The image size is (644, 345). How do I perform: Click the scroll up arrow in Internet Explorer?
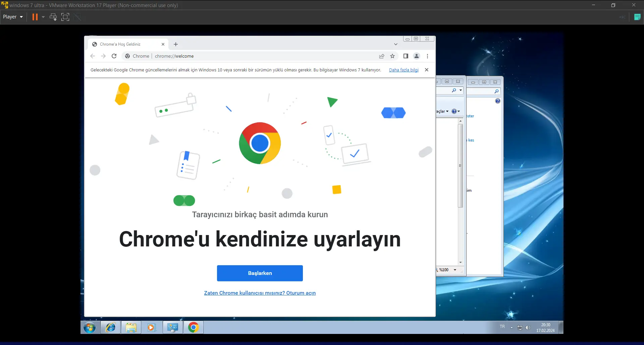461,121
